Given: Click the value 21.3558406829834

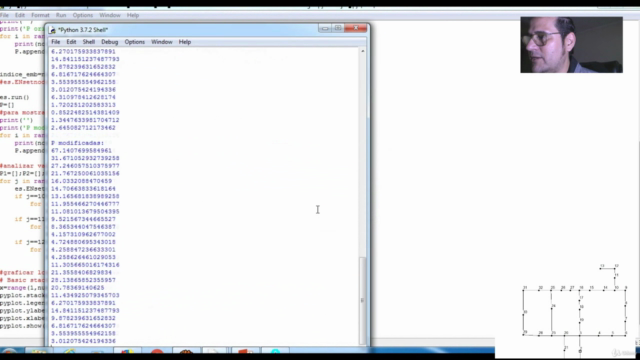Looking at the screenshot, I should point(81,273).
